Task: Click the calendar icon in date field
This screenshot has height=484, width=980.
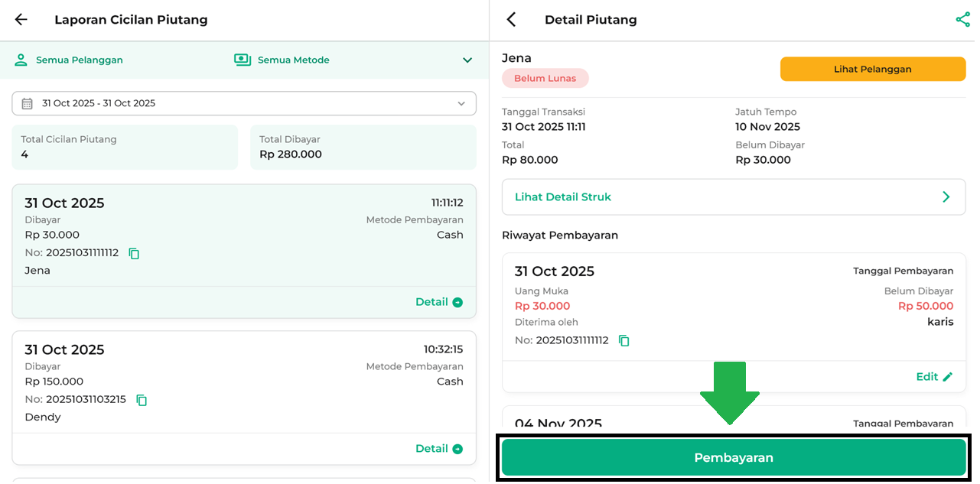Action: pos(27,103)
